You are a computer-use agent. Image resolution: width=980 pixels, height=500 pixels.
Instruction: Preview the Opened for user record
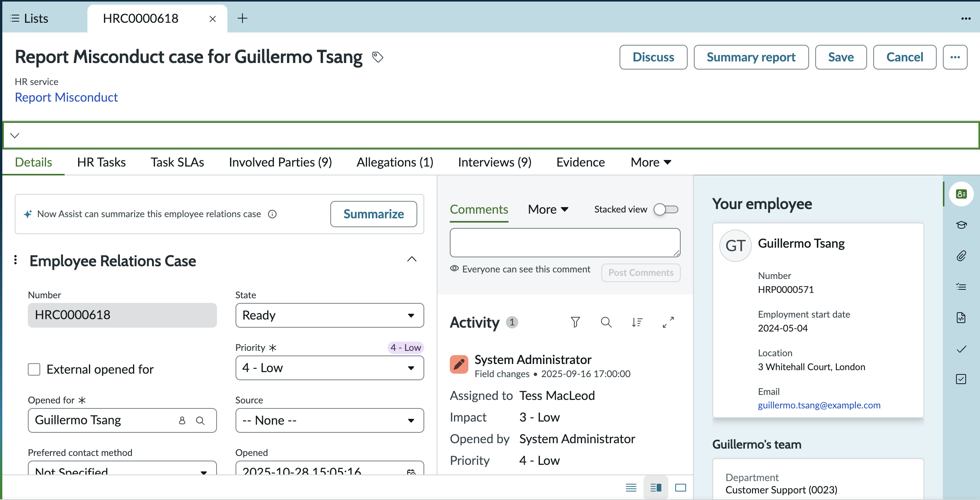coord(182,420)
